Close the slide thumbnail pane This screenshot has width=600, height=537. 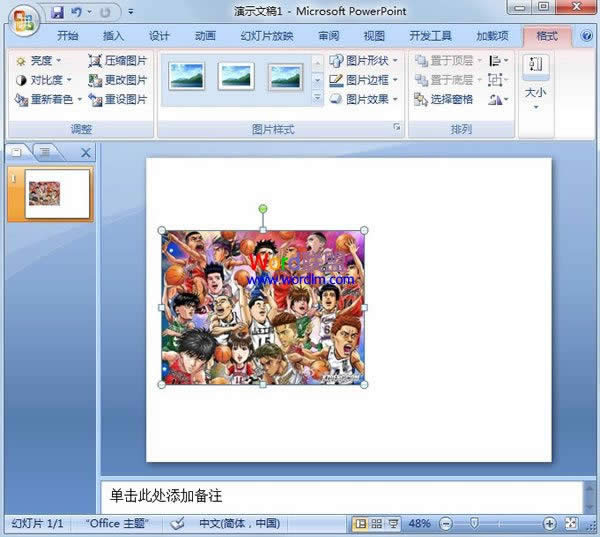(86, 153)
